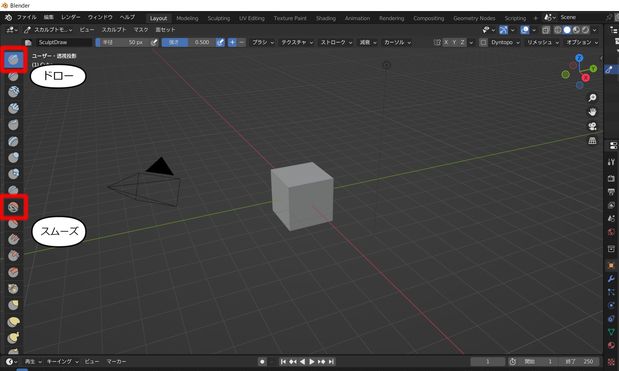The image size is (619, 371).
Task: Open the オプション dropdown
Action: coord(582,42)
